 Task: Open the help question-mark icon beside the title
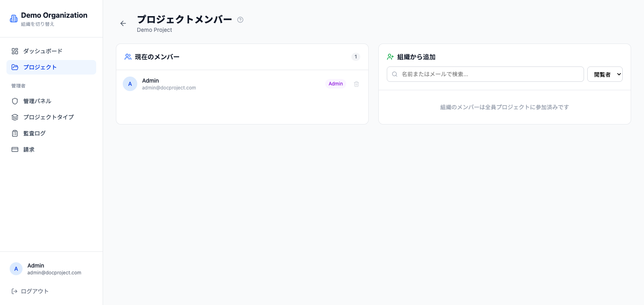(x=240, y=20)
